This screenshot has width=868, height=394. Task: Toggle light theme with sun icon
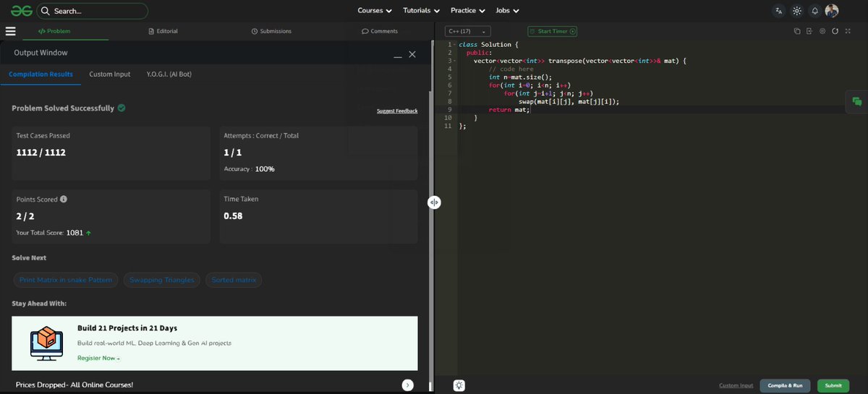797,11
